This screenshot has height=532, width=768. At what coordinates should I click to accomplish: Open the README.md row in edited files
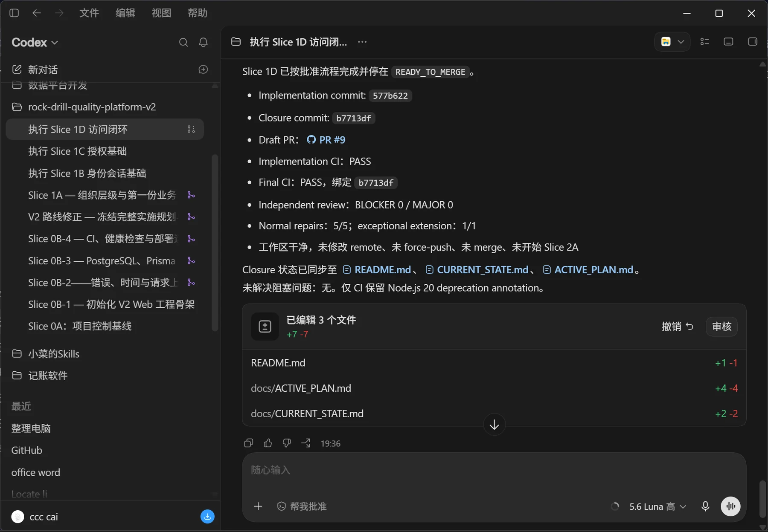[494, 363]
